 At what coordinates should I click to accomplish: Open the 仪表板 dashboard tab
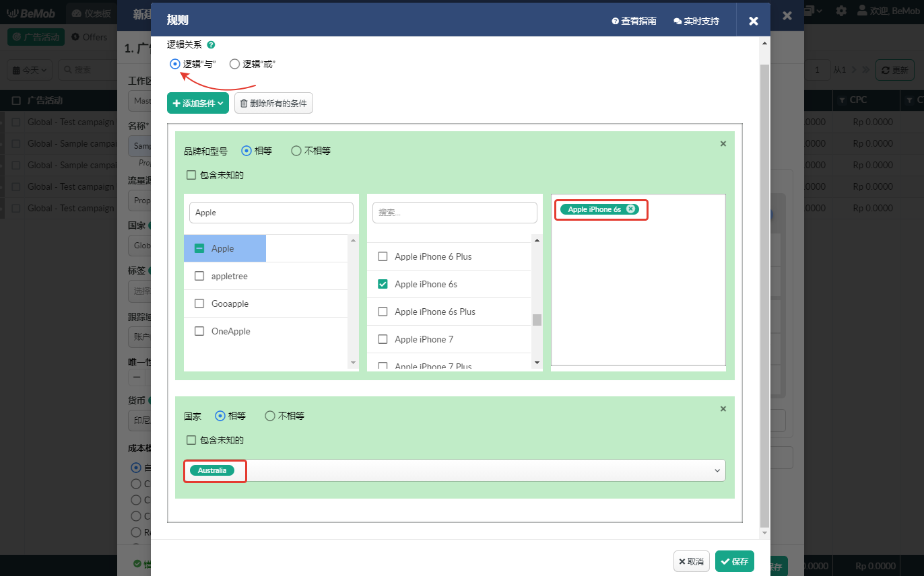(91, 13)
